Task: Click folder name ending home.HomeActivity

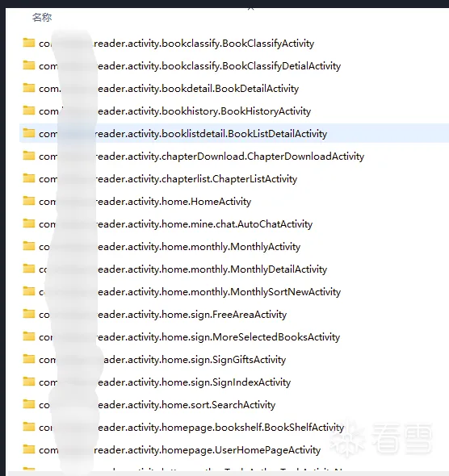Action: coord(145,202)
